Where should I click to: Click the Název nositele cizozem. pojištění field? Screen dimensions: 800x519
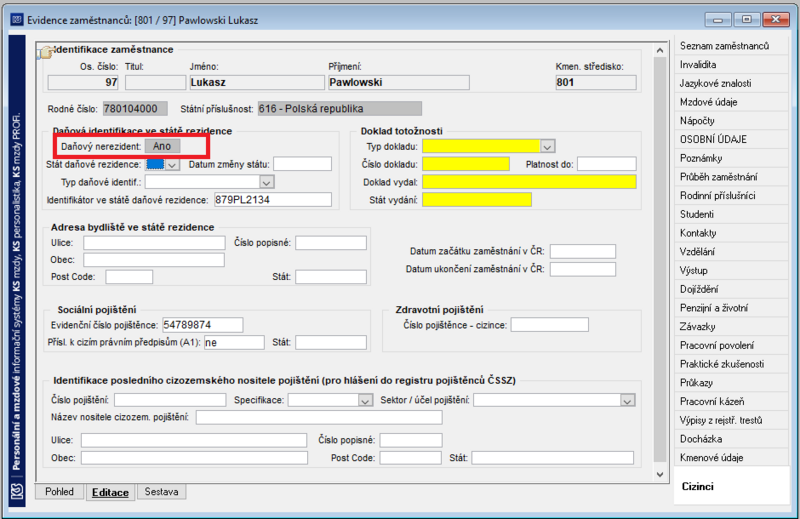tap(319, 417)
